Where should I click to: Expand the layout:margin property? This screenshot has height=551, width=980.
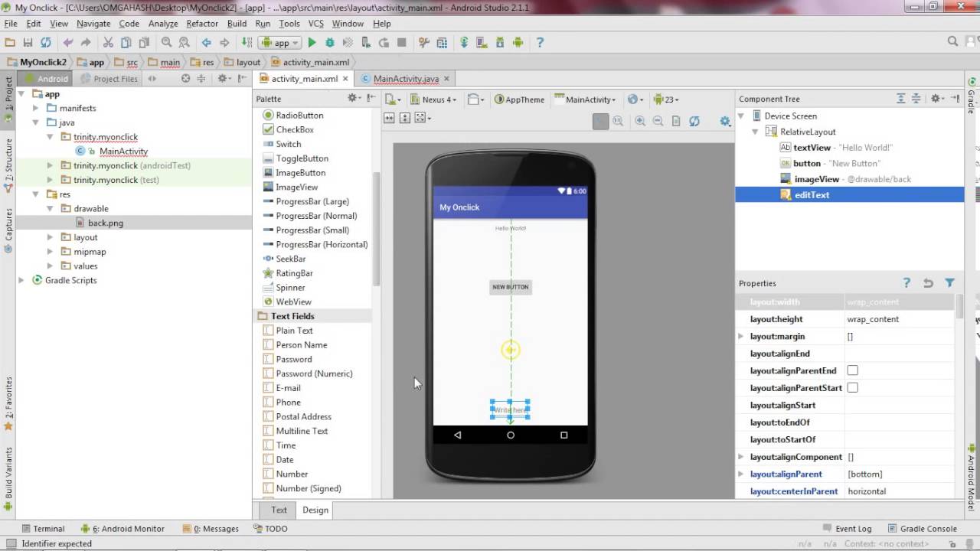[740, 337]
